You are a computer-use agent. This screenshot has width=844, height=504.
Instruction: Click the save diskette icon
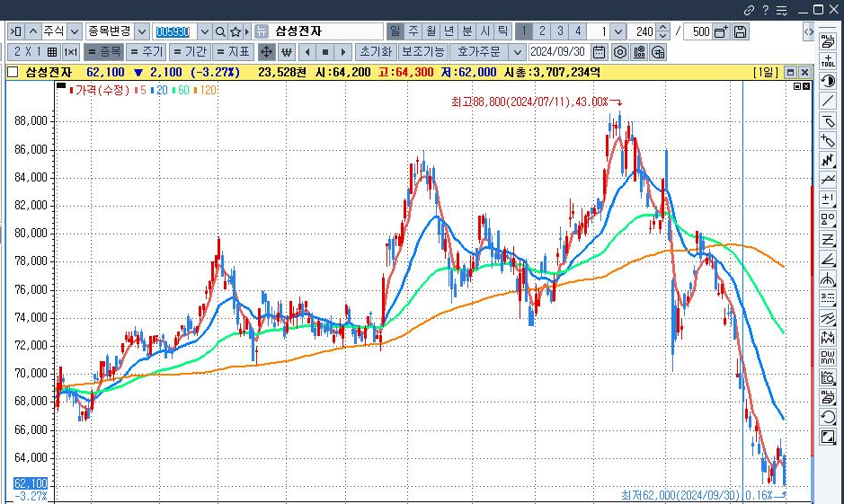[740, 31]
